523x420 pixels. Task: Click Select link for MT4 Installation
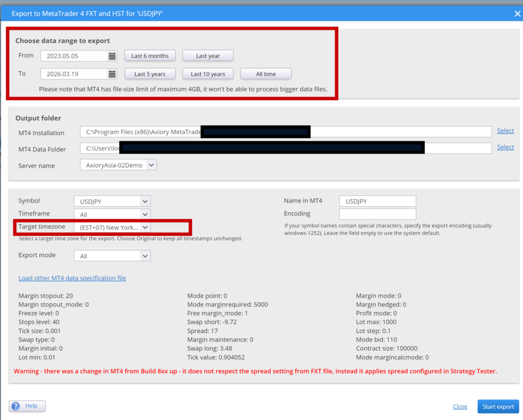tap(505, 131)
